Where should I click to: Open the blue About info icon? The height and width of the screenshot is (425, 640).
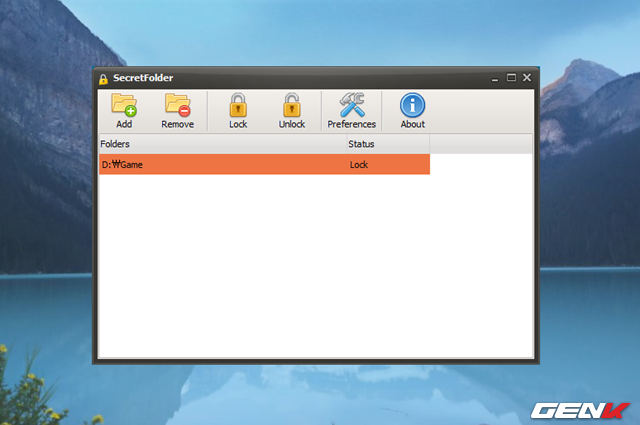click(412, 104)
